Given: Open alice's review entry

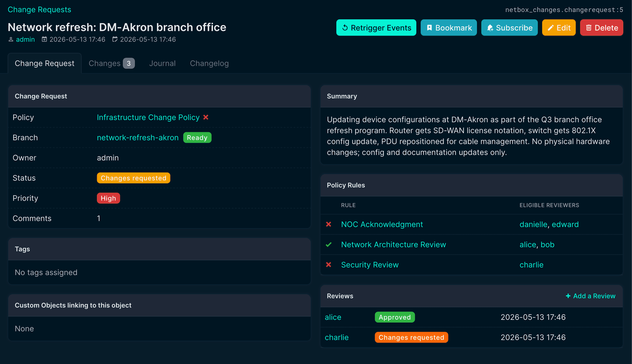Looking at the screenshot, I should (333, 317).
